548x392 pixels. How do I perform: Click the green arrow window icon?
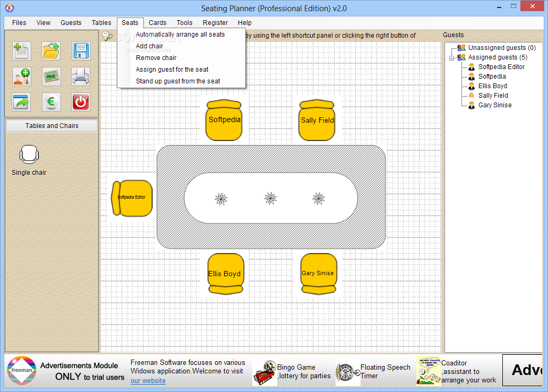point(21,102)
